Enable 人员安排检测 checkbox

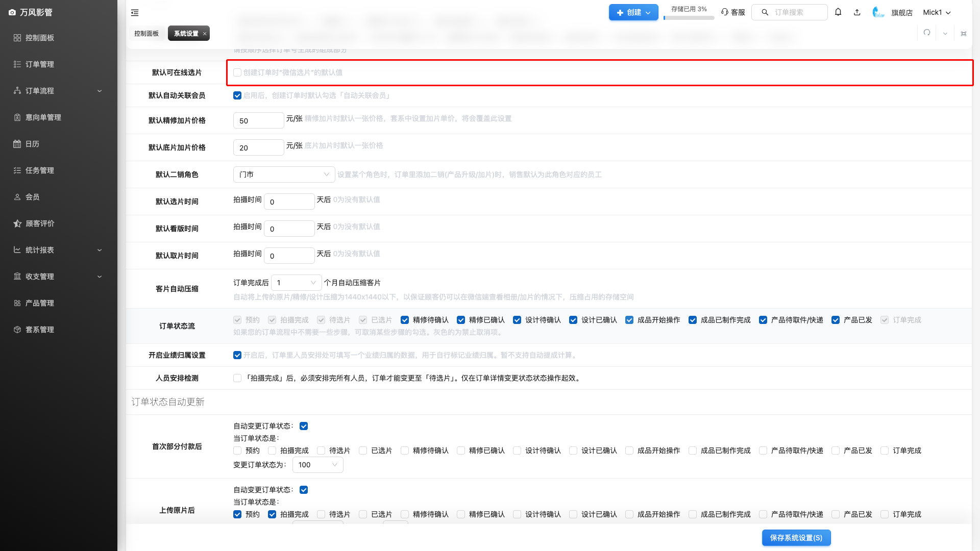pyautogui.click(x=237, y=378)
